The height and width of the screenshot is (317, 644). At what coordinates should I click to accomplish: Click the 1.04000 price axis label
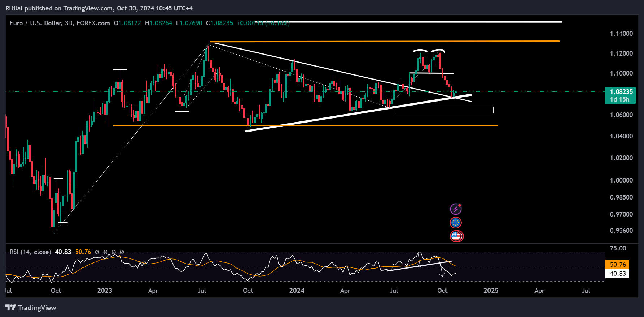(x=621, y=136)
